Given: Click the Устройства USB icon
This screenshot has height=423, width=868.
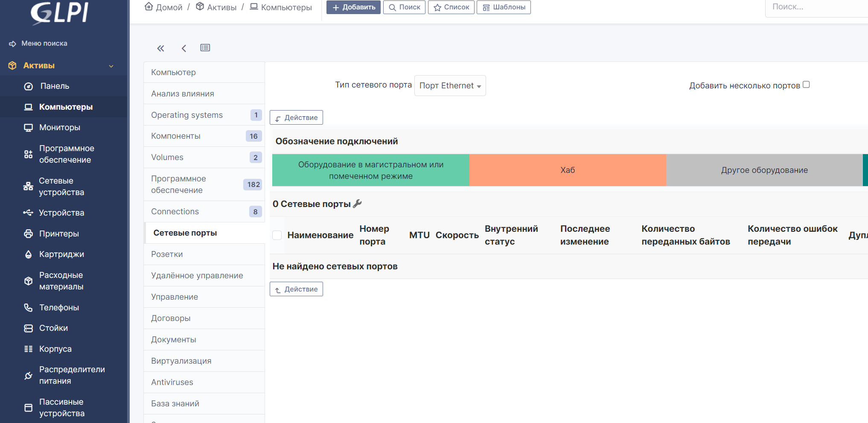Looking at the screenshot, I should click(28, 213).
